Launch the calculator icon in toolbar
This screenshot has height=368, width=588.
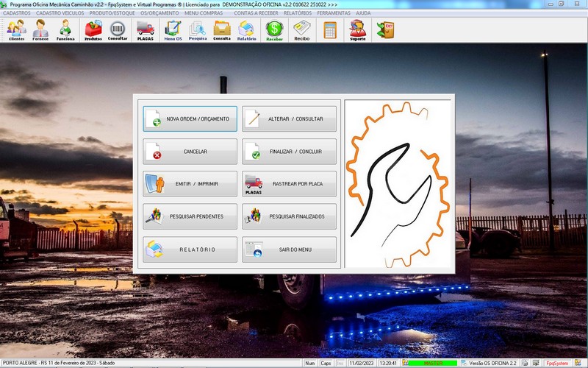pos(330,30)
